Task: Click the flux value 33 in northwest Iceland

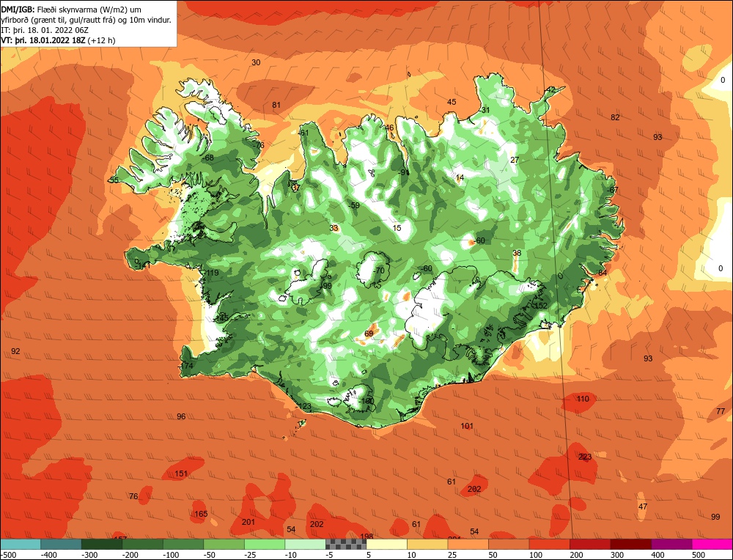Action: click(x=334, y=228)
